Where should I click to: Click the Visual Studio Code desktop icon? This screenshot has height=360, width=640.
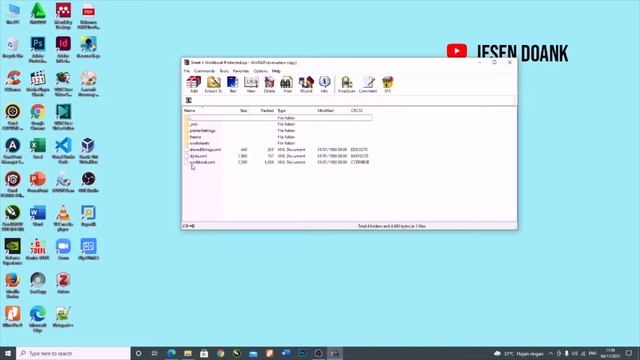click(x=63, y=150)
